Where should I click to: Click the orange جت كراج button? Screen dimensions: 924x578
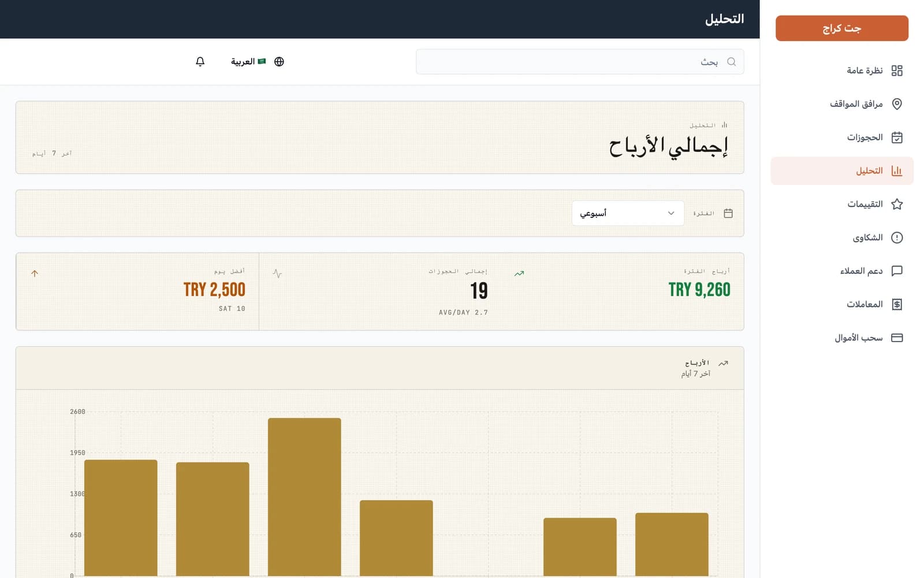point(842,28)
